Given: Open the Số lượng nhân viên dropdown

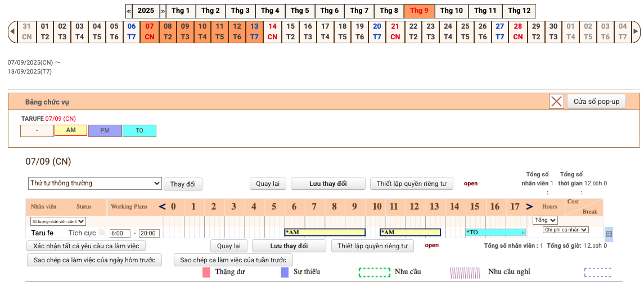Looking at the screenshot, I should click(x=58, y=221).
